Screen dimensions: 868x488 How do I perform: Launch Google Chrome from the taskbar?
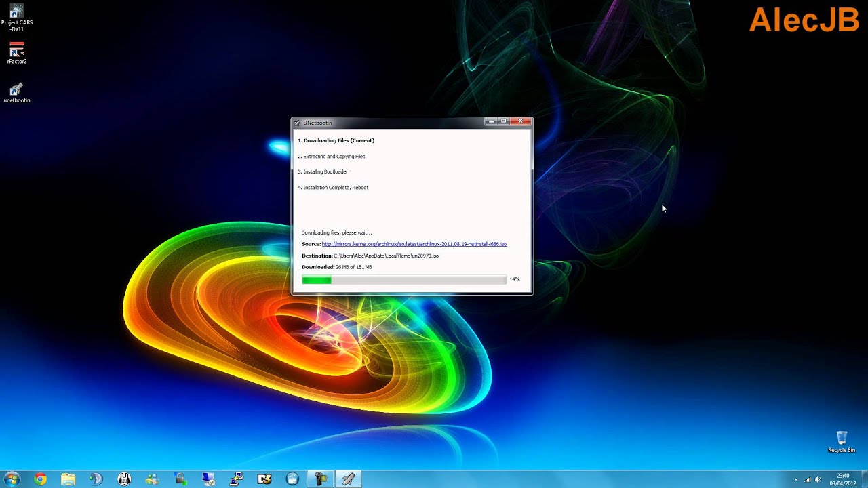40,479
